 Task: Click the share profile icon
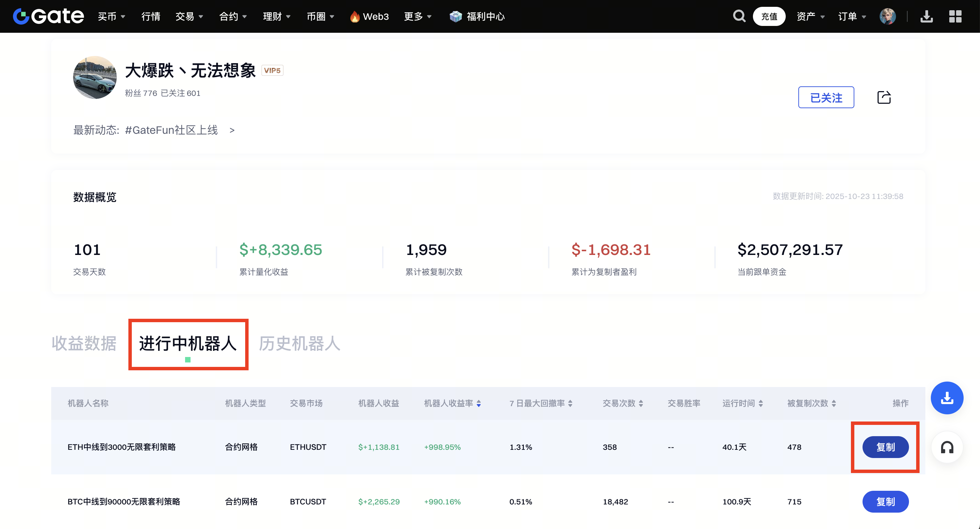(x=884, y=97)
